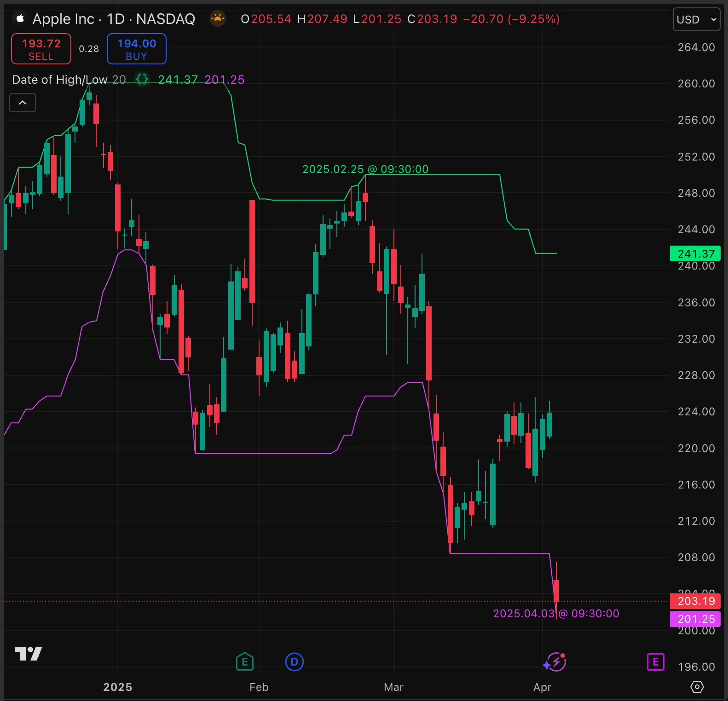The height and width of the screenshot is (701, 728).
Task: Click the 194.00 BUY button
Action: 136,49
